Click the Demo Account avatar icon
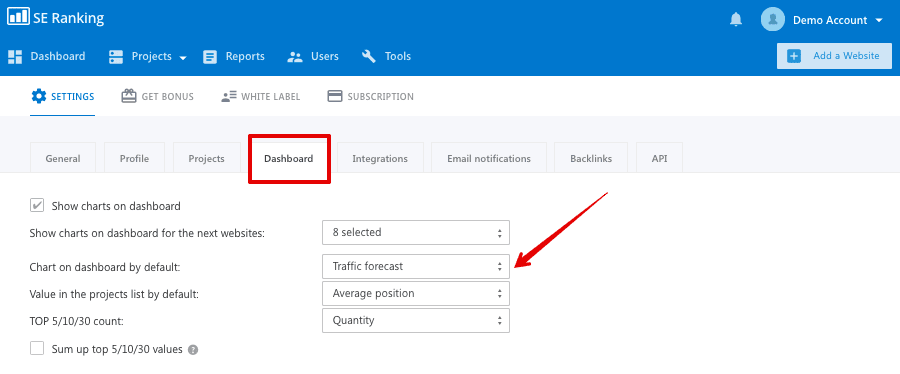900x374 pixels. pos(773,20)
